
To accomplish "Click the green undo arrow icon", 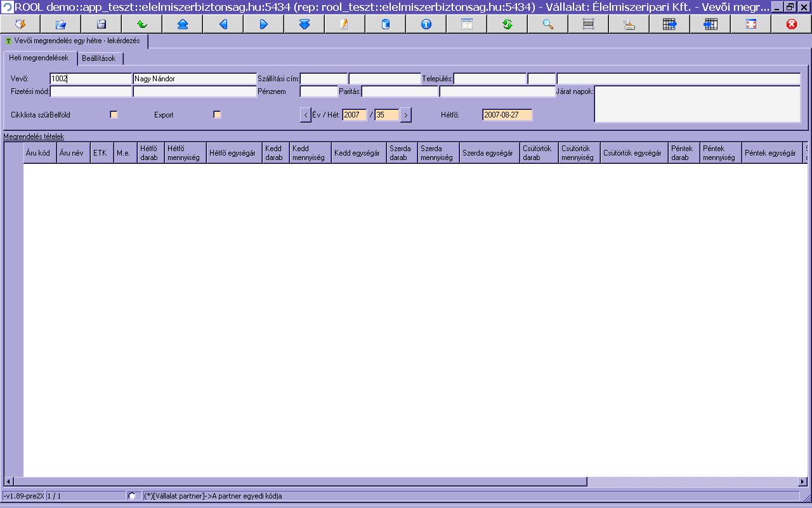I will pos(142,24).
